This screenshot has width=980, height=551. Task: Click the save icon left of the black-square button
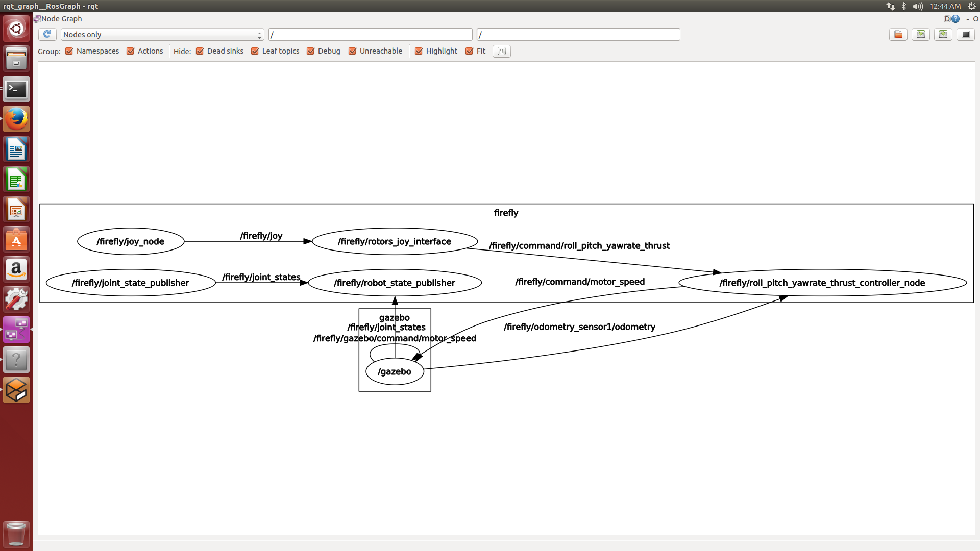click(943, 34)
